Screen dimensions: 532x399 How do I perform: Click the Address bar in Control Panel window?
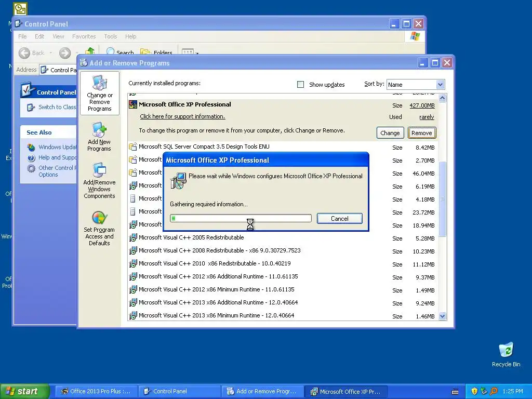click(58, 70)
